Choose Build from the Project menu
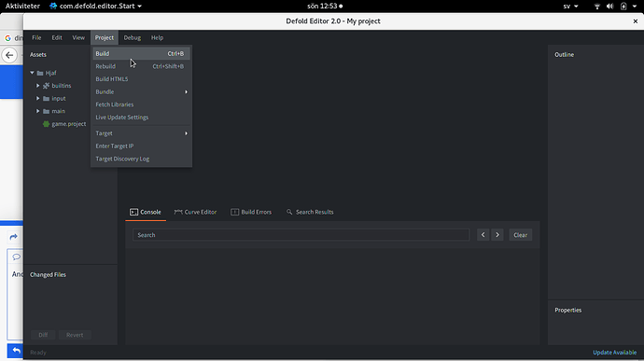 [x=141, y=54]
